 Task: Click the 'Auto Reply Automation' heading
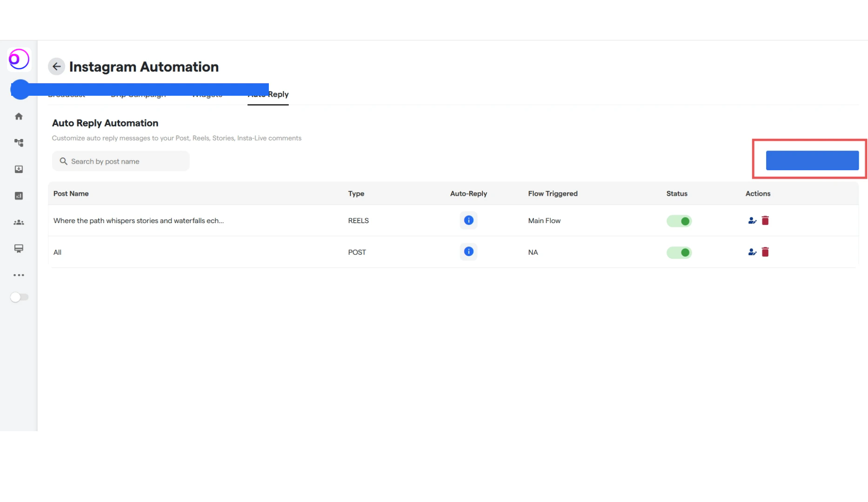point(105,123)
